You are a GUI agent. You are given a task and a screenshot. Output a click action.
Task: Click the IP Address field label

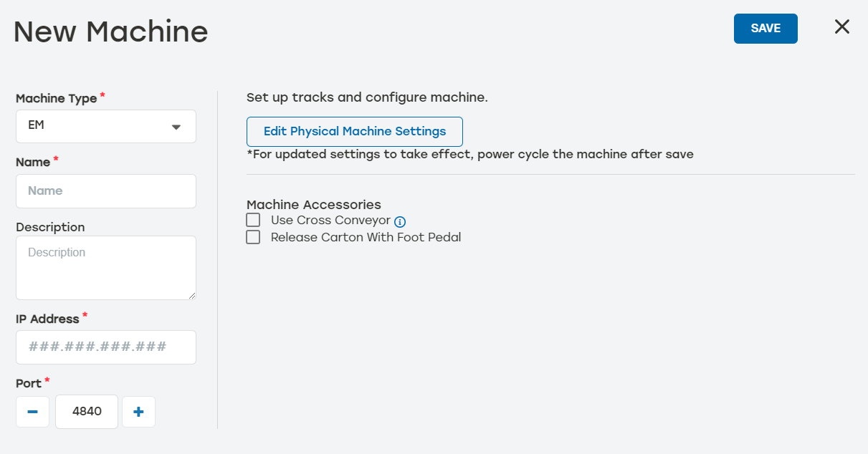tap(47, 317)
